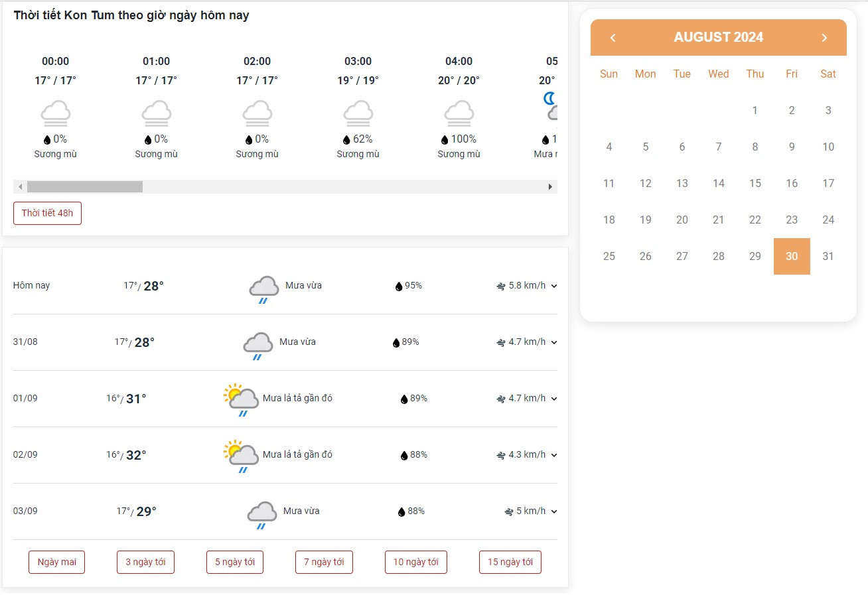
Task: Click the hourly forecast scrollbar thumb
Action: (x=85, y=187)
